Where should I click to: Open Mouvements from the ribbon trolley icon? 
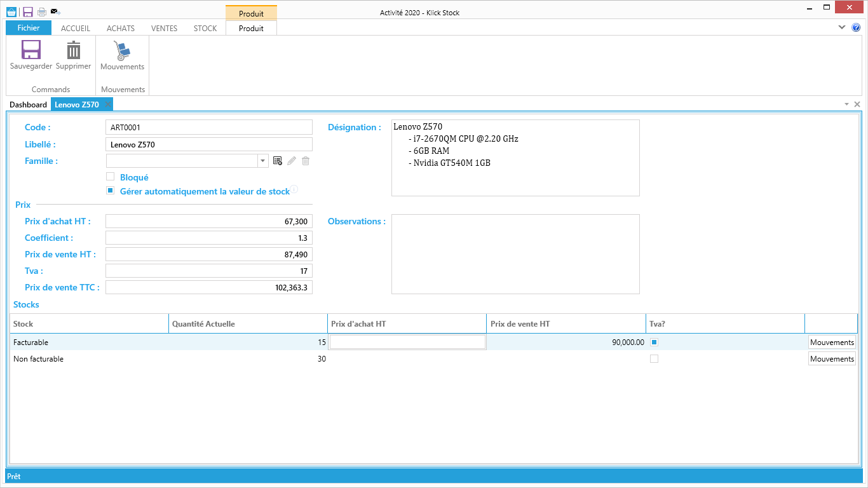(x=122, y=51)
